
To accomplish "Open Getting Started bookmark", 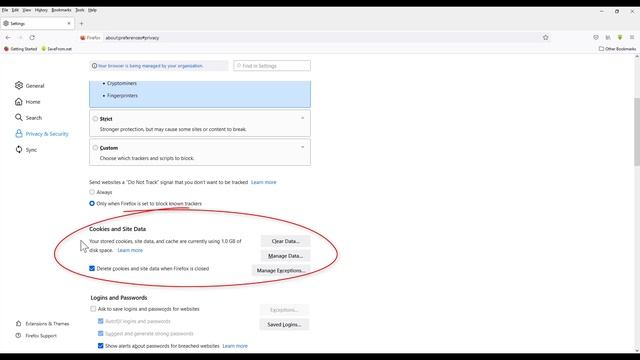I will (x=20, y=49).
